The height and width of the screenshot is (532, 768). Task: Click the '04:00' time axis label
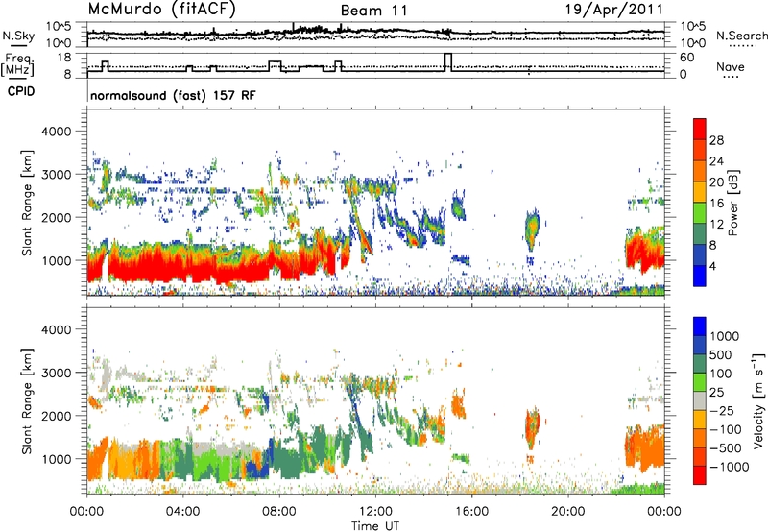[182, 512]
